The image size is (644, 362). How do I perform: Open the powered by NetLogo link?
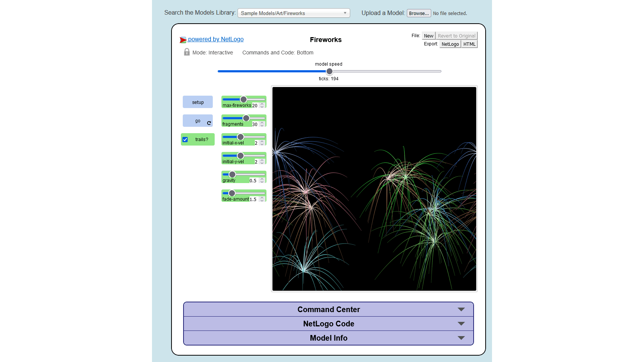click(216, 39)
